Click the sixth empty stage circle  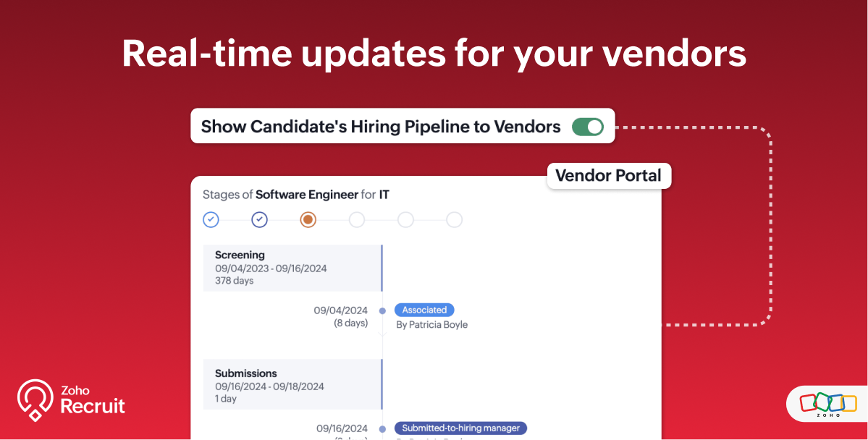(454, 219)
